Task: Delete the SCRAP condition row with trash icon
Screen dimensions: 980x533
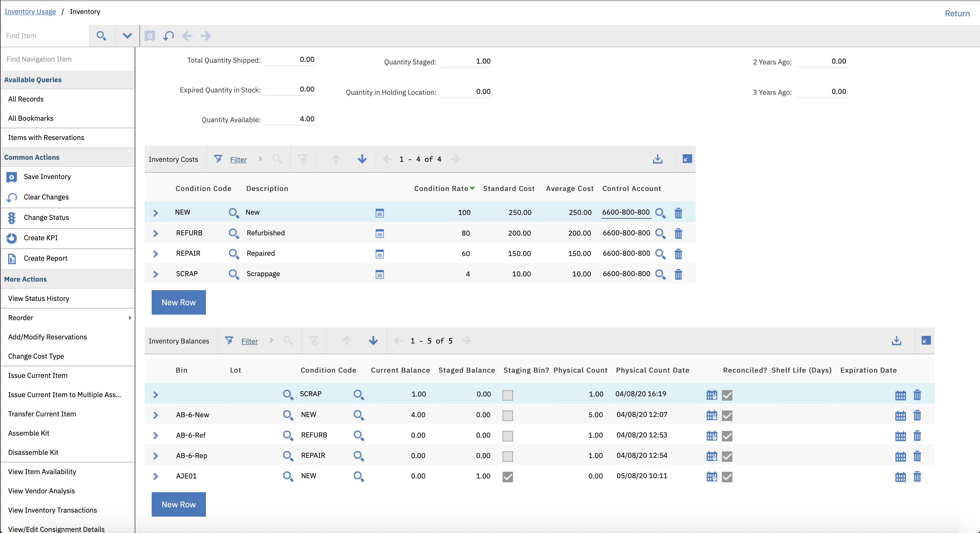Action: [679, 274]
